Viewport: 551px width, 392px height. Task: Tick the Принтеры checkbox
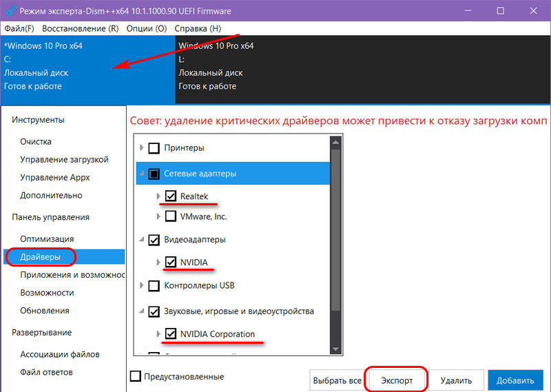click(154, 148)
